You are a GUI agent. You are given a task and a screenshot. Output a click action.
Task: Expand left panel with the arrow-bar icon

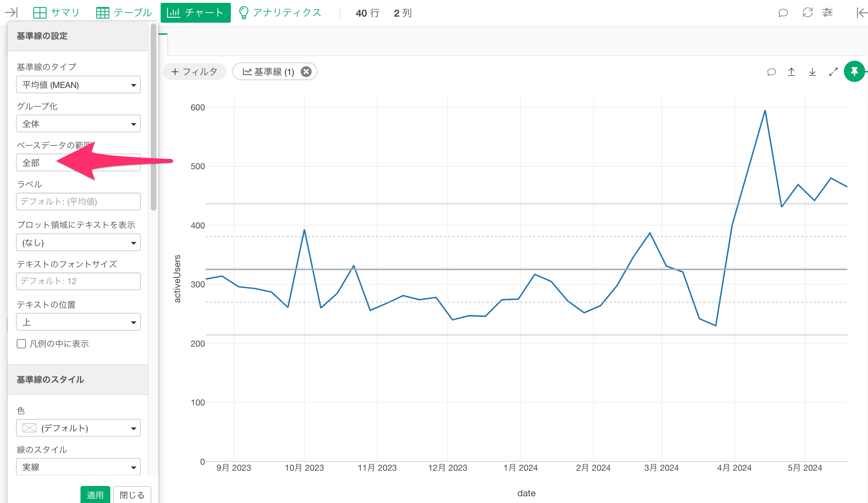(11, 13)
